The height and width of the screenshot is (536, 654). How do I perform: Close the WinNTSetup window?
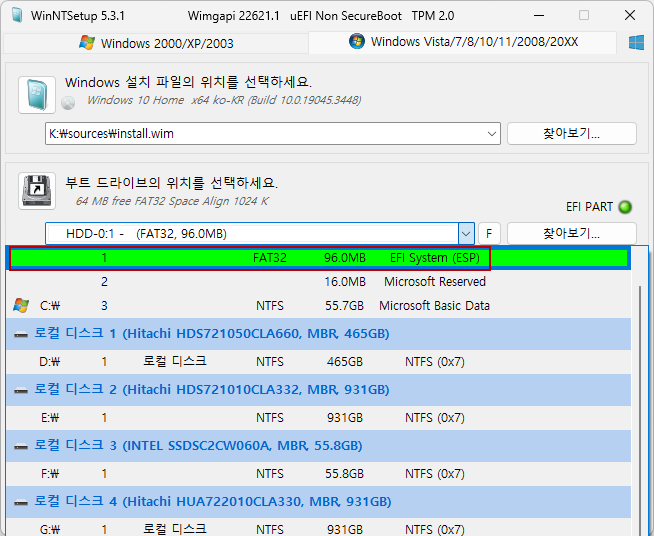point(630,16)
